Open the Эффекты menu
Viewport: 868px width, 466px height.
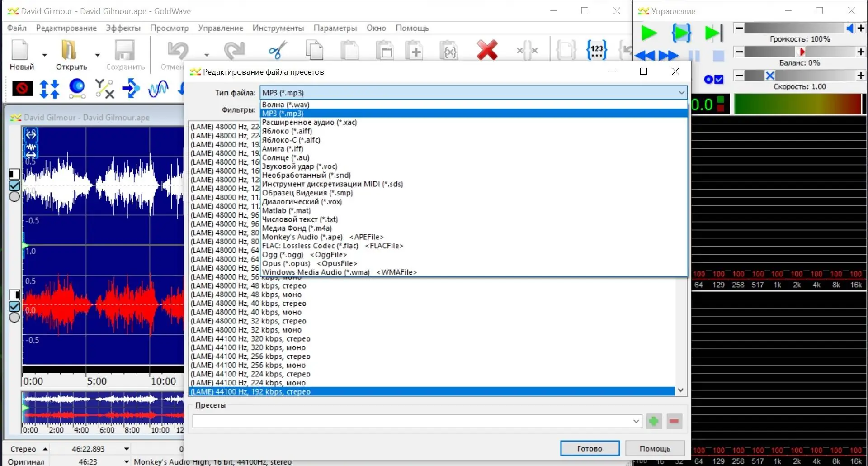[123, 28]
